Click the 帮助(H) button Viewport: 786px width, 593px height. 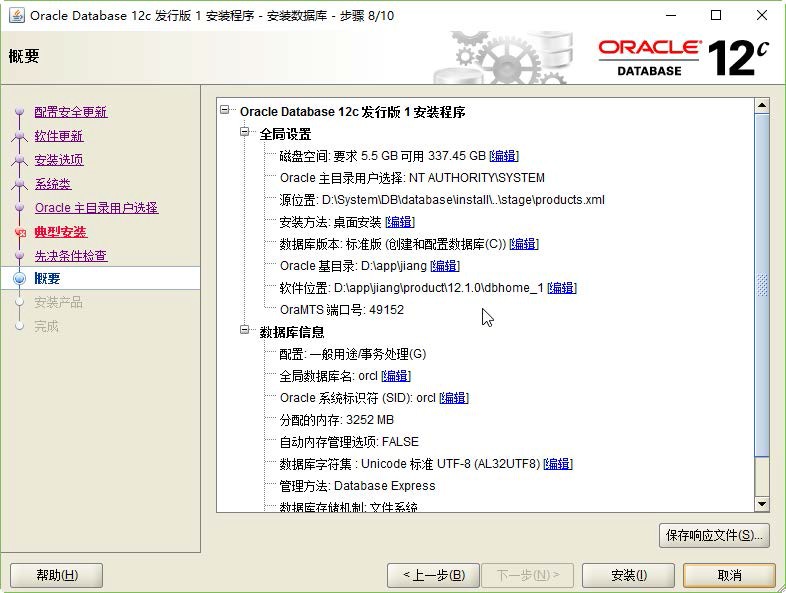pos(57,575)
